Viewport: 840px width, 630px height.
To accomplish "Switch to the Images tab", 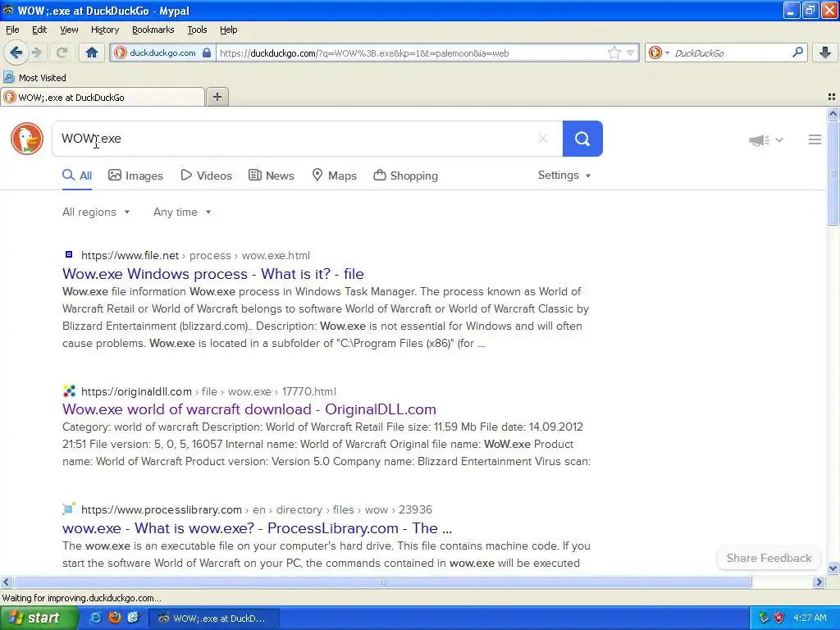I will click(135, 176).
